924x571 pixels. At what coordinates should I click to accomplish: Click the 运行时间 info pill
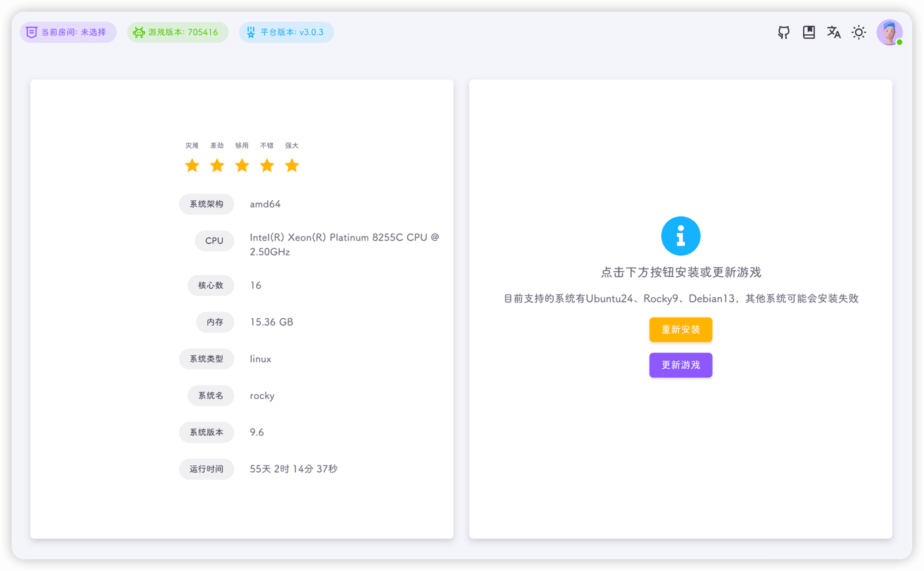tap(207, 469)
